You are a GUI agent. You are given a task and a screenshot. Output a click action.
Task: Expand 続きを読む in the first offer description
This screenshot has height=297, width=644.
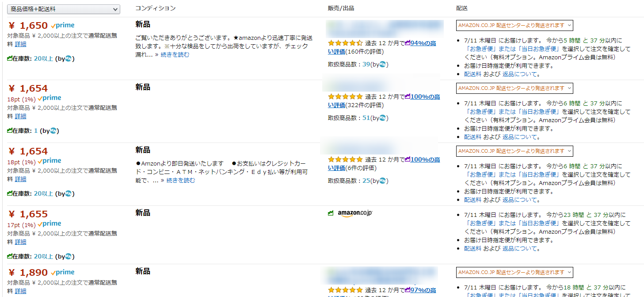click(175, 55)
